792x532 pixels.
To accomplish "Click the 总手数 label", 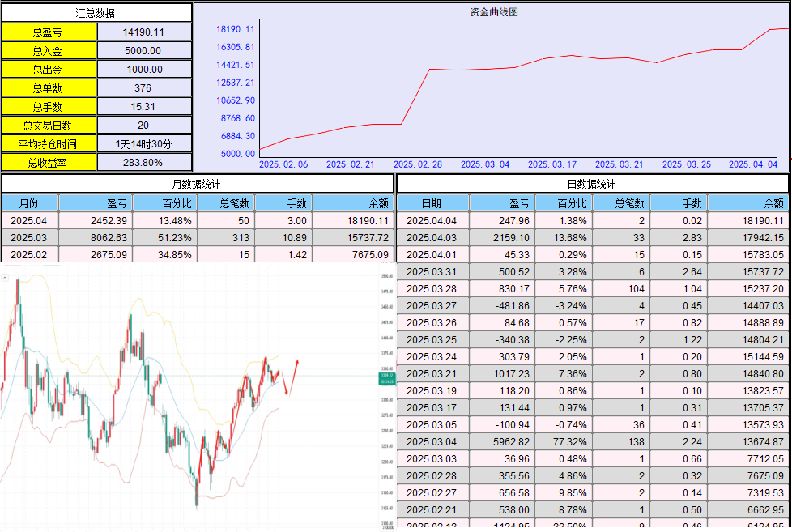I will (x=49, y=107).
